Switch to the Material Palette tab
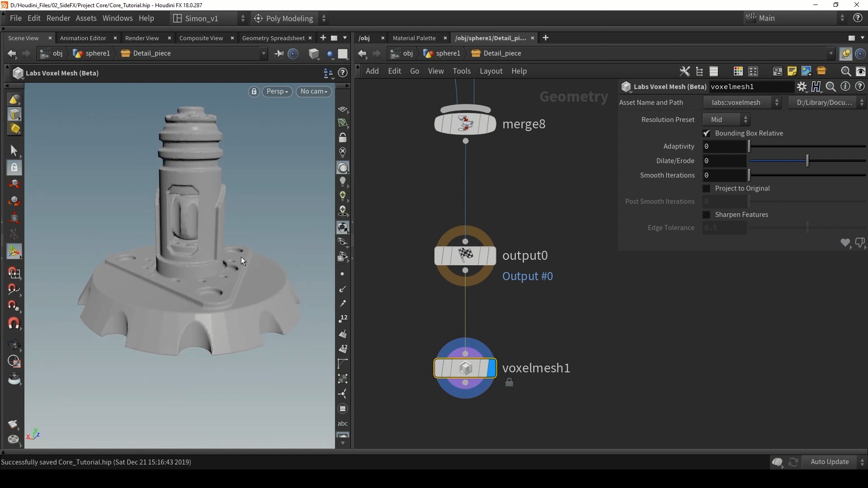This screenshot has height=488, width=868. [x=414, y=38]
